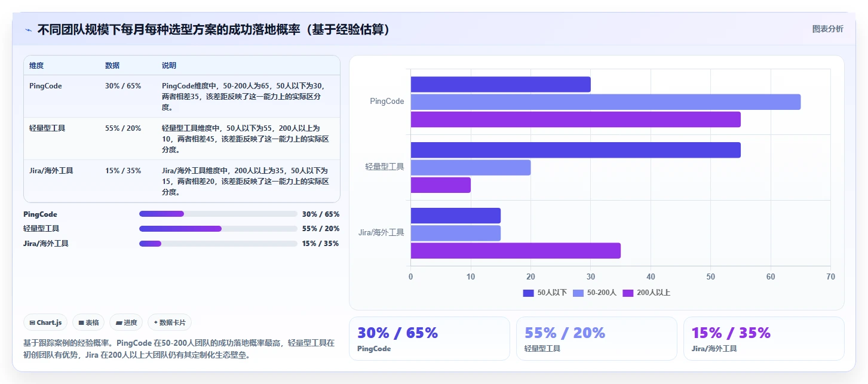Click the PingCode progress bar

point(218,214)
